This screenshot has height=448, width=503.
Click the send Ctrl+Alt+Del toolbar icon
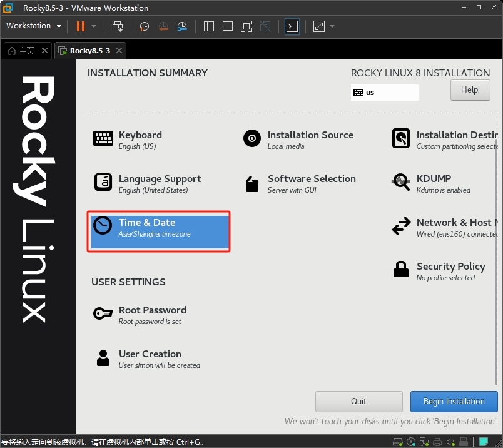click(x=118, y=26)
